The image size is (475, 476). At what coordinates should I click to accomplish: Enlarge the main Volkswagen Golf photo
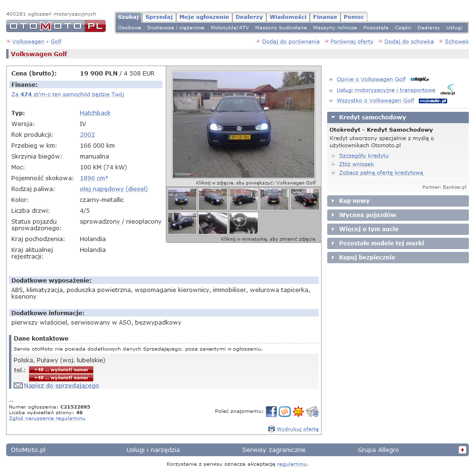point(244,125)
